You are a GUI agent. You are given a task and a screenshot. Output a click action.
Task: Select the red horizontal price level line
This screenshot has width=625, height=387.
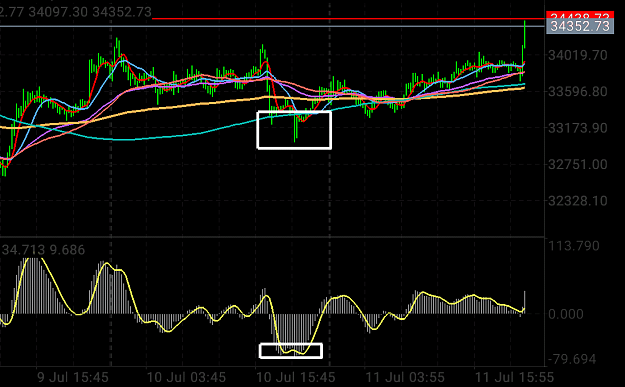click(348, 18)
